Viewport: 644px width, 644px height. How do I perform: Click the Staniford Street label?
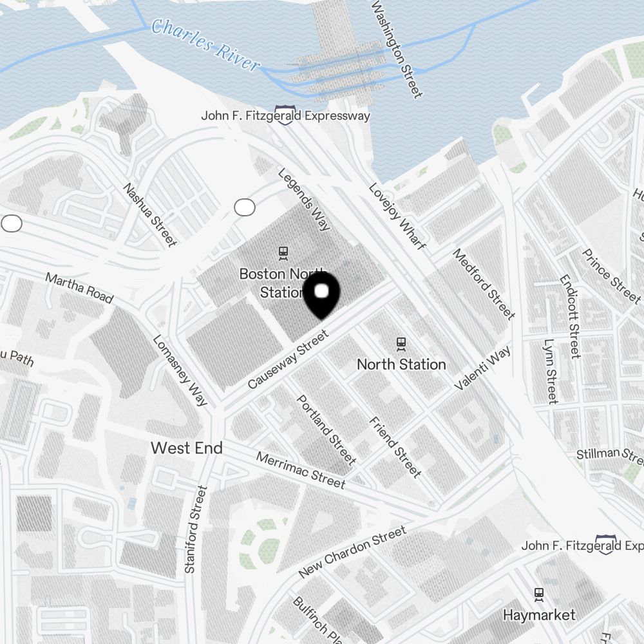(x=196, y=529)
